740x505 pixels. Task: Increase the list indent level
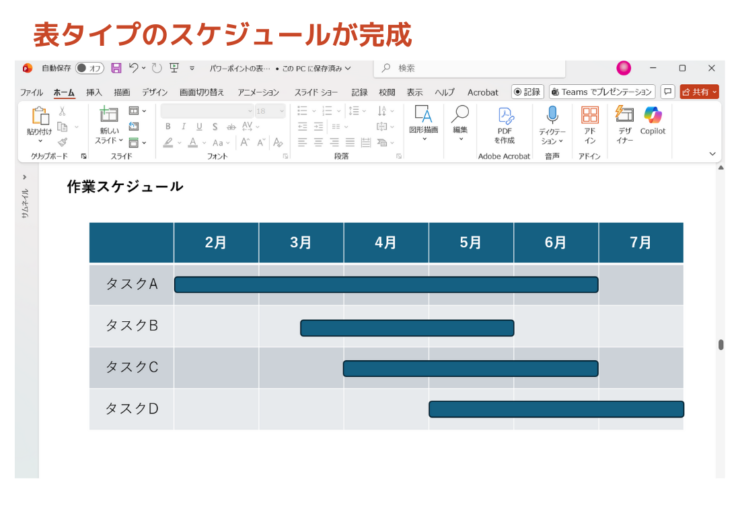(319, 126)
